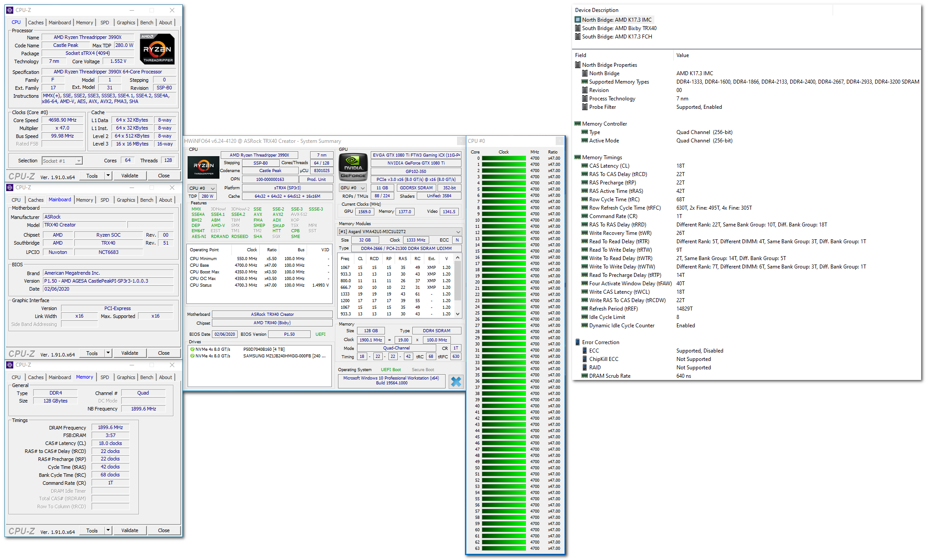Screen dimensions: 926x560
Task: Open the Tools arrow in CPU-Z Memory window
Action: click(x=108, y=530)
